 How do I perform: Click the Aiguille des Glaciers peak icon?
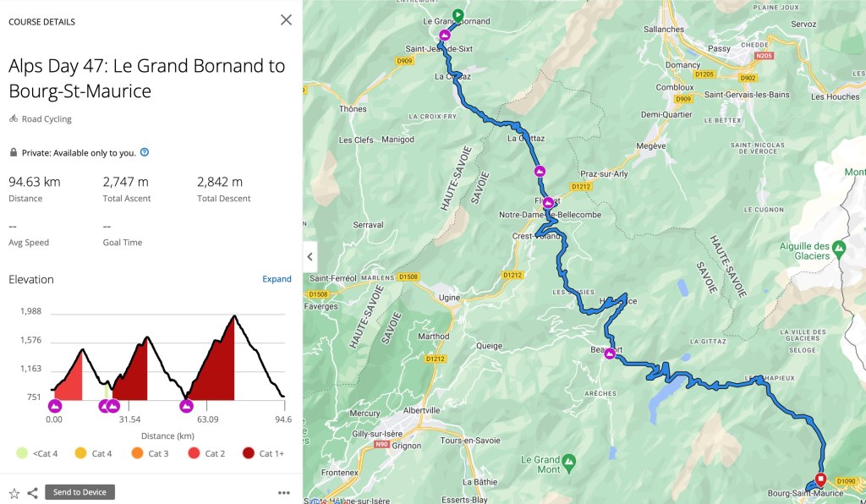[838, 249]
